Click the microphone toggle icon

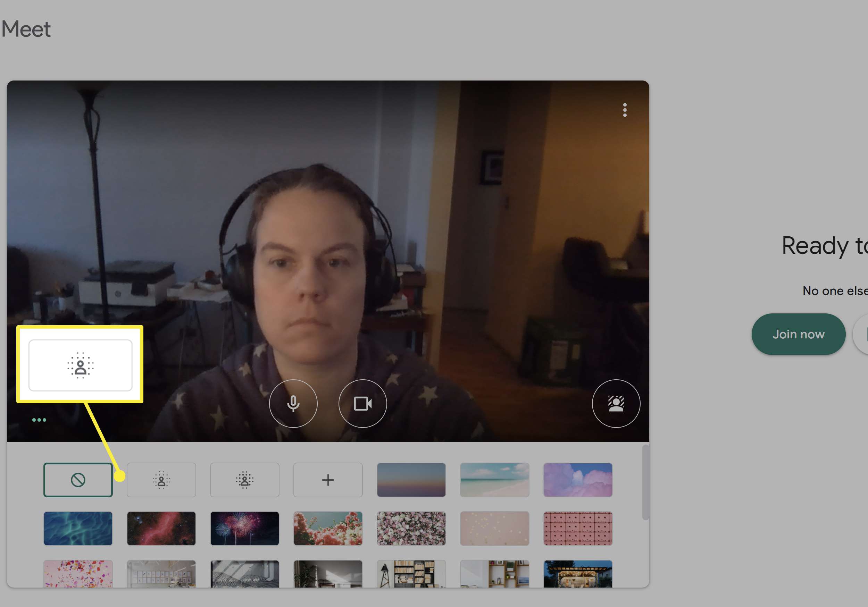click(x=293, y=403)
